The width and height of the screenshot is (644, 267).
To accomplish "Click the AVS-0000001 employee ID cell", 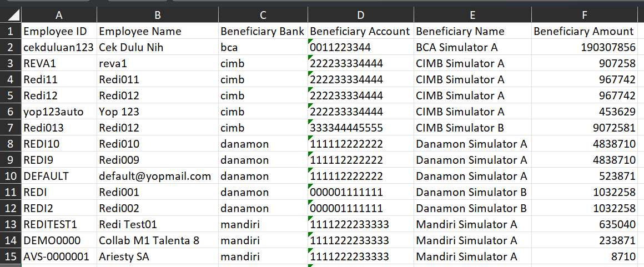I will (59, 256).
